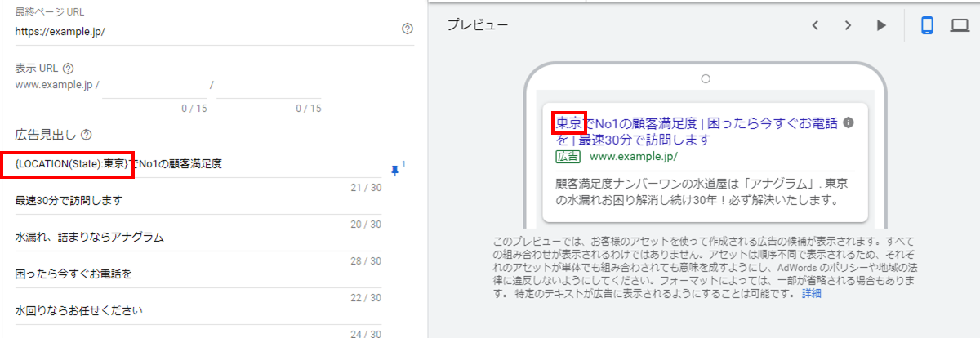The width and height of the screenshot is (980, 338).
Task: Show previous ad preview
Action: pos(814,25)
